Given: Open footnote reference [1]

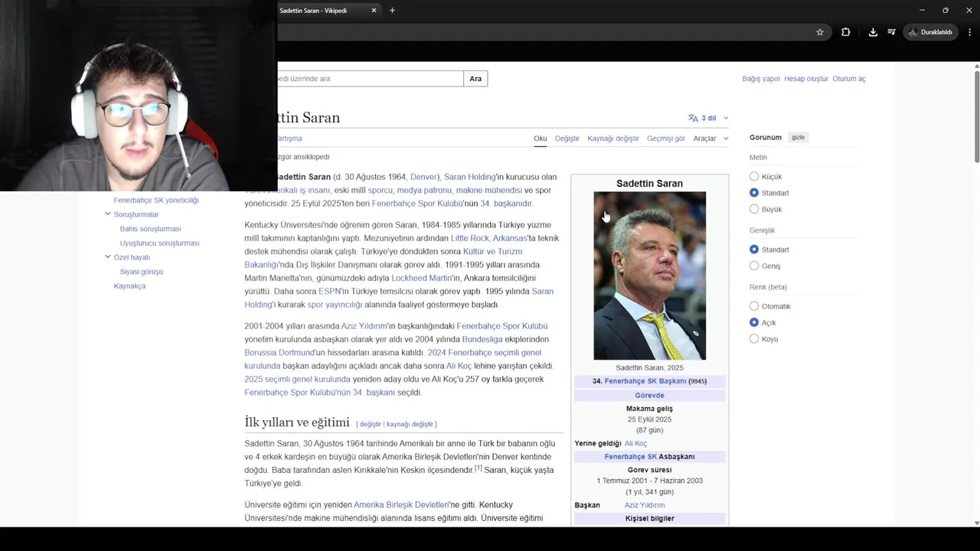Looking at the screenshot, I should [x=478, y=468].
